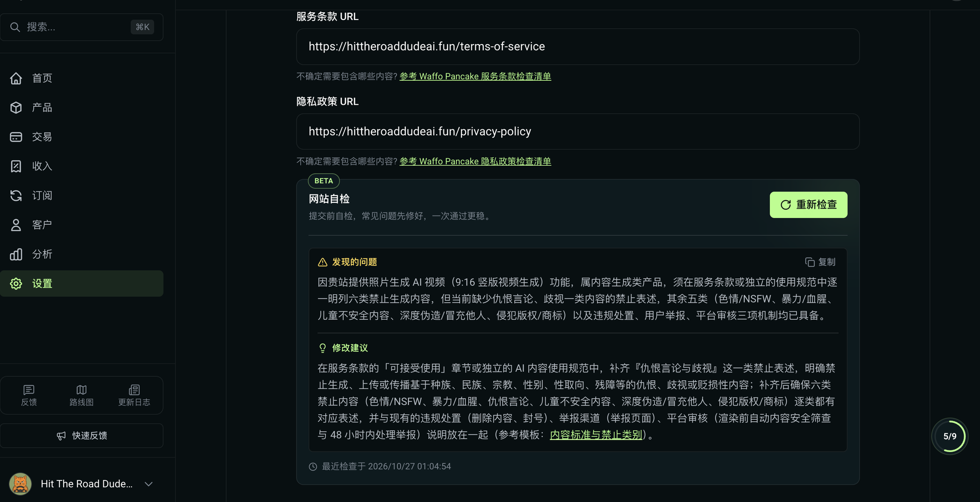This screenshot has height=502, width=980.
Task: Expand the Hit The Road Dude workspace chevron
Action: [148, 484]
